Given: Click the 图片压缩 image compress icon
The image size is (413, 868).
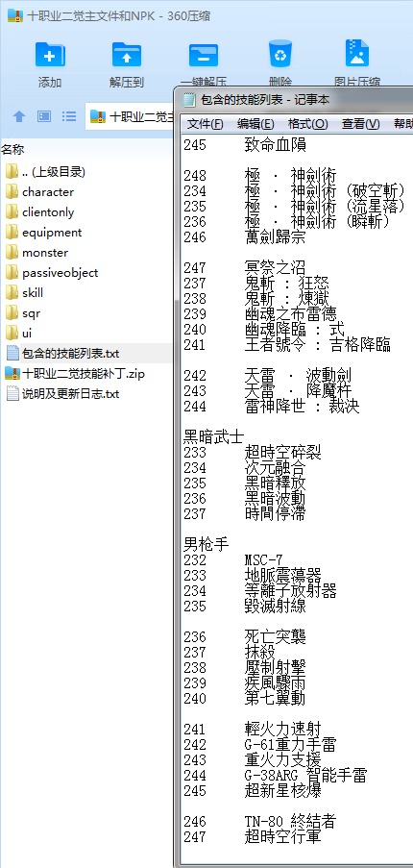Looking at the screenshot, I should click(x=357, y=53).
